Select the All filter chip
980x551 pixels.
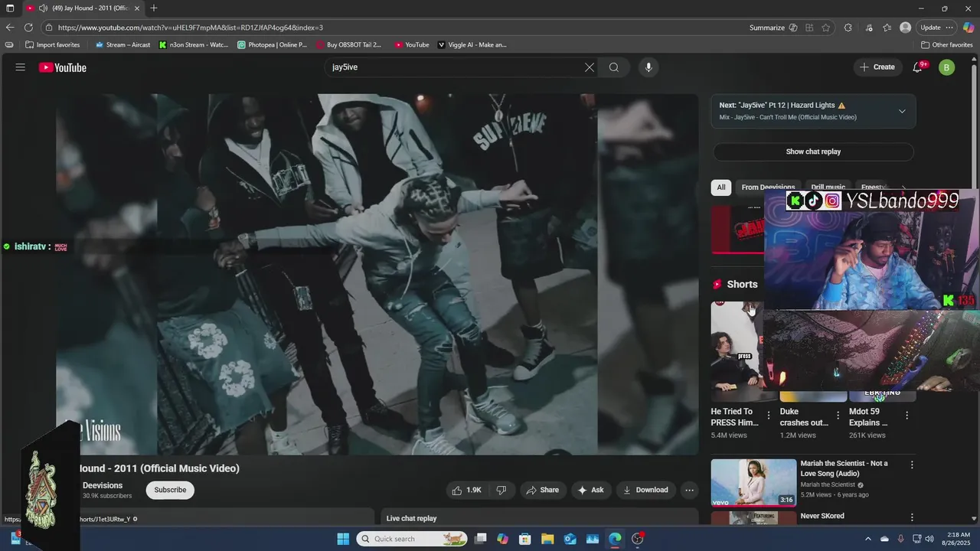point(721,187)
